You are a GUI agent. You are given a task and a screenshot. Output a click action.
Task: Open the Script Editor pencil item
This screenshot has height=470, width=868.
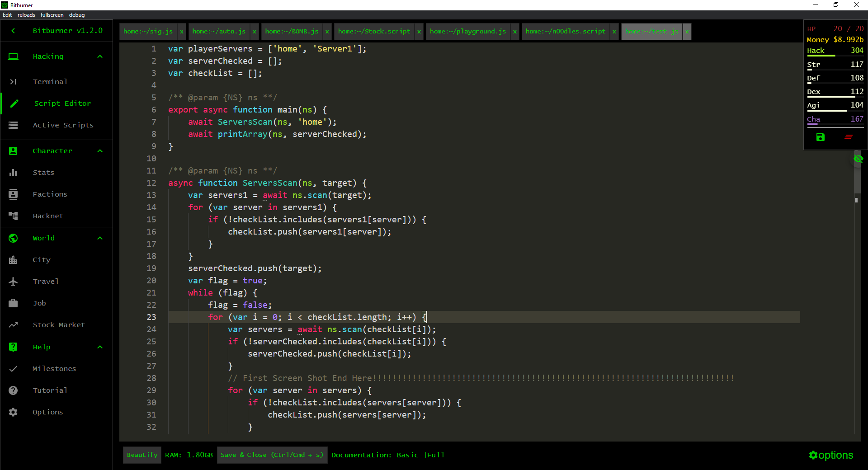(57, 103)
